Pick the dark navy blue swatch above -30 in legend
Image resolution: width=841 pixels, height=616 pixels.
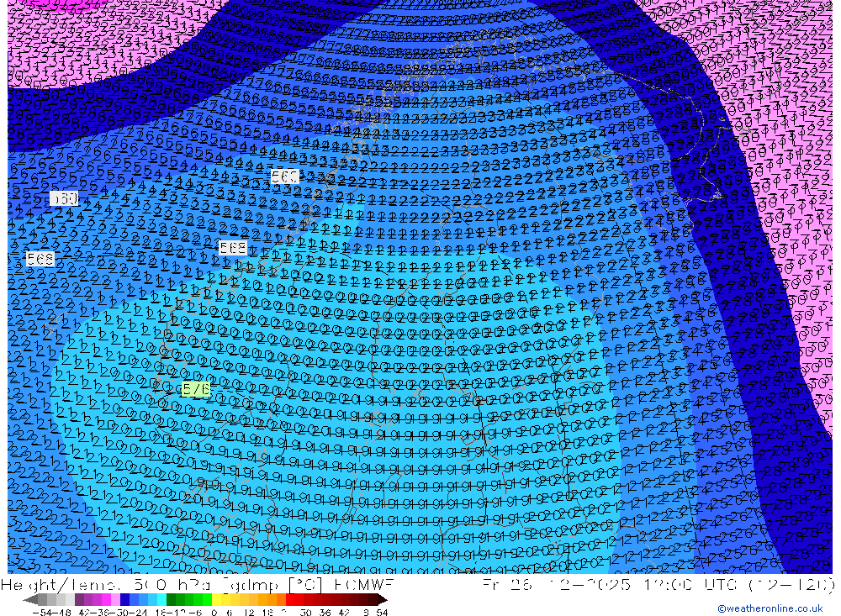coord(124,600)
